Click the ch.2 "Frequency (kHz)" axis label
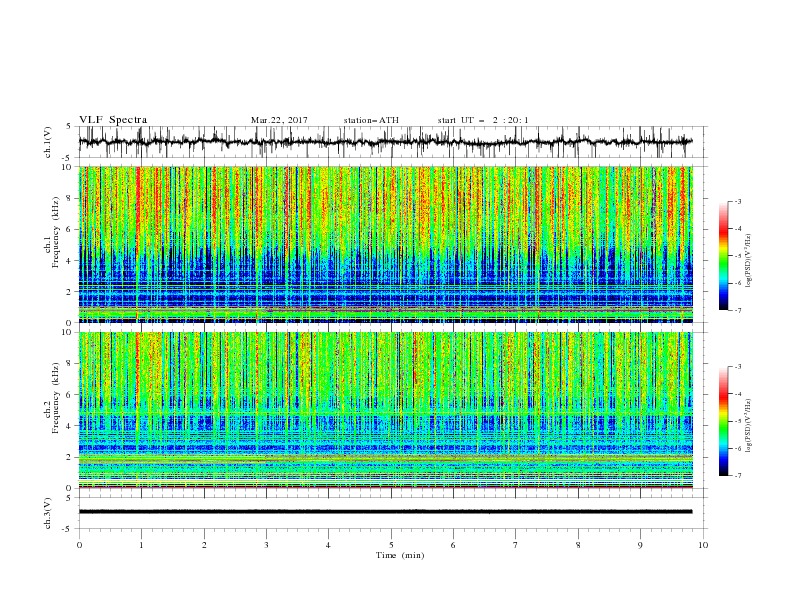The height and width of the screenshot is (612, 792). (56, 398)
